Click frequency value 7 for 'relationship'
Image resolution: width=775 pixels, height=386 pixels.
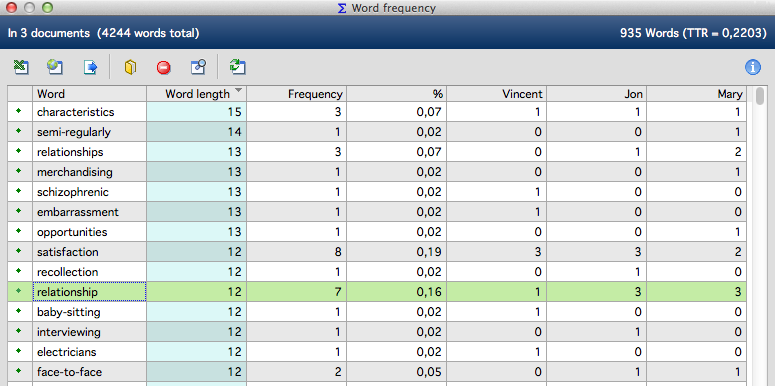click(339, 292)
